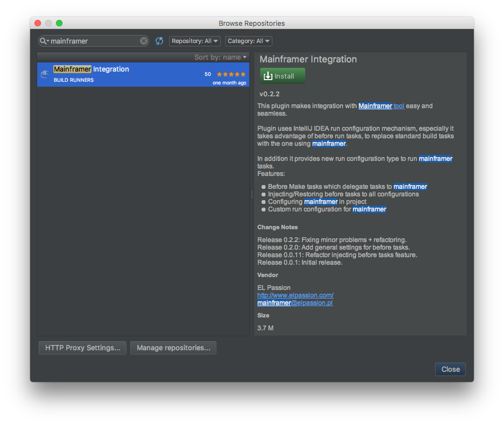Click the search magnifier history icon

click(44, 41)
